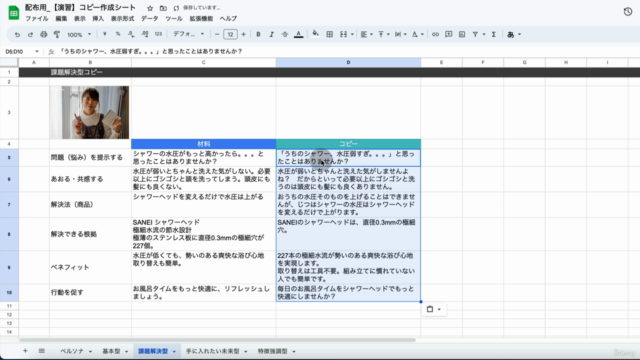Image resolution: width=640 pixels, height=360 pixels.
Task: Open the 挿入 menu
Action: [98, 19]
